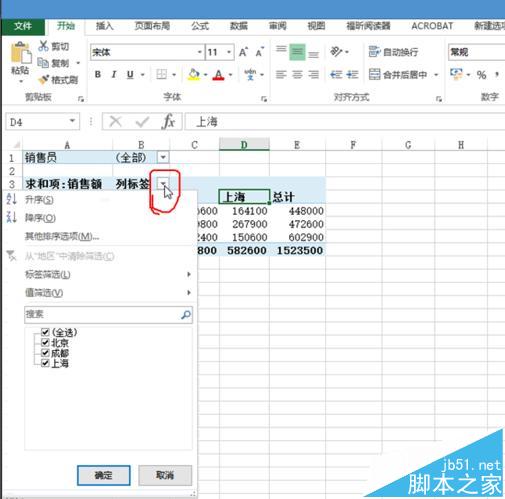Uncheck the 成都 checkbox
This screenshot has height=499, width=505.
tap(45, 353)
